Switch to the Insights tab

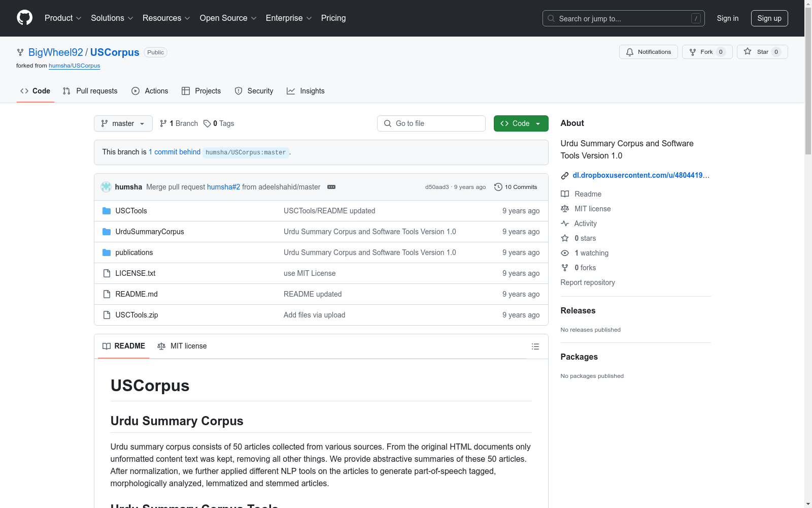point(306,91)
